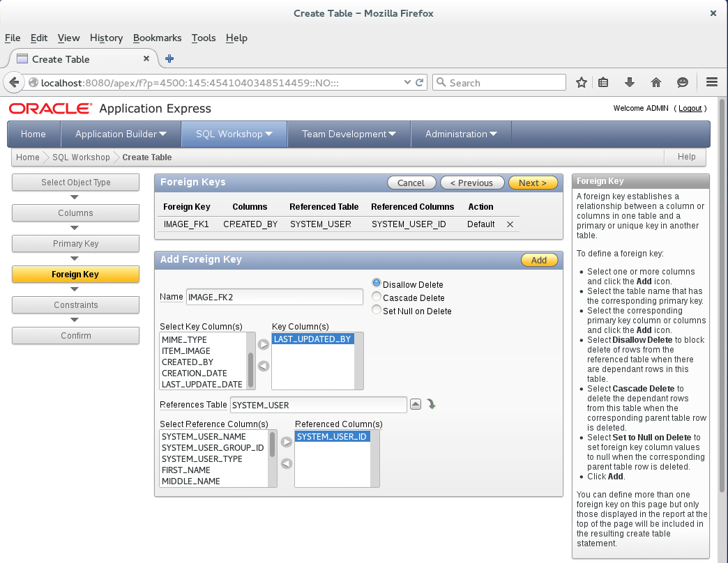The height and width of the screenshot is (563, 728).
Task: Move key column back to the left
Action: tap(264, 366)
